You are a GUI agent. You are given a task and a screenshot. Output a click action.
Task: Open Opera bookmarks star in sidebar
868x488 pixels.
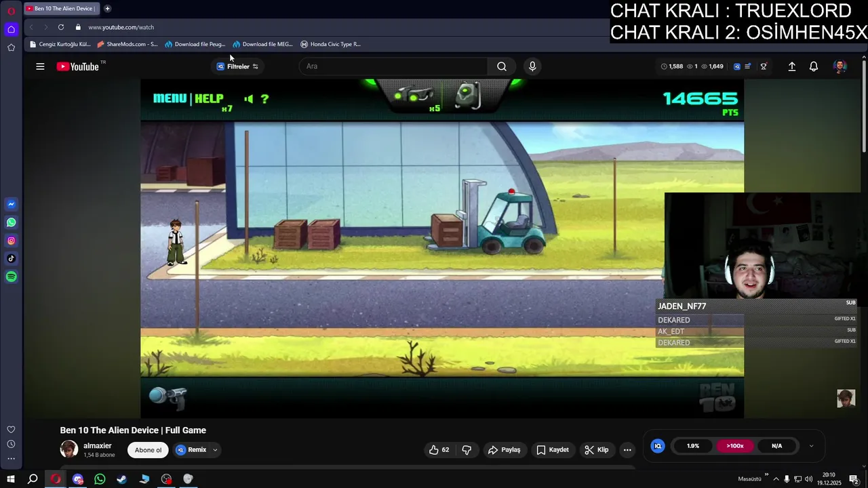pos(11,47)
